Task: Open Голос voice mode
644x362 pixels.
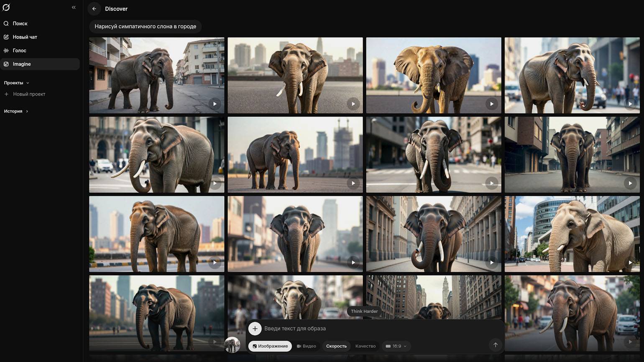Action: click(19, 51)
